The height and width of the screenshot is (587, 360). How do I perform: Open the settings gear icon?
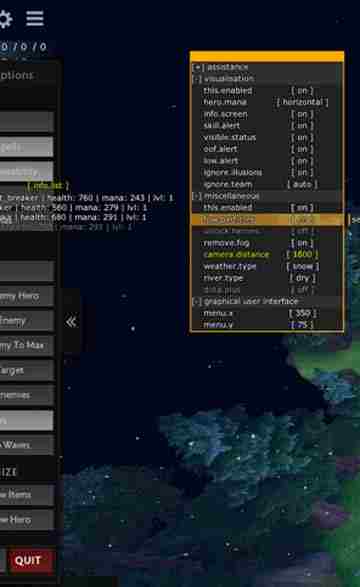[x=5, y=19]
